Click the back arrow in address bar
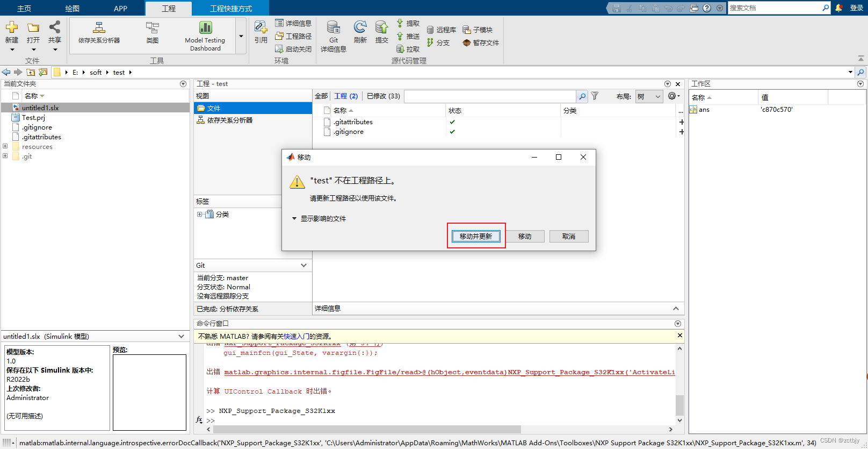The image size is (868, 449). click(x=6, y=72)
